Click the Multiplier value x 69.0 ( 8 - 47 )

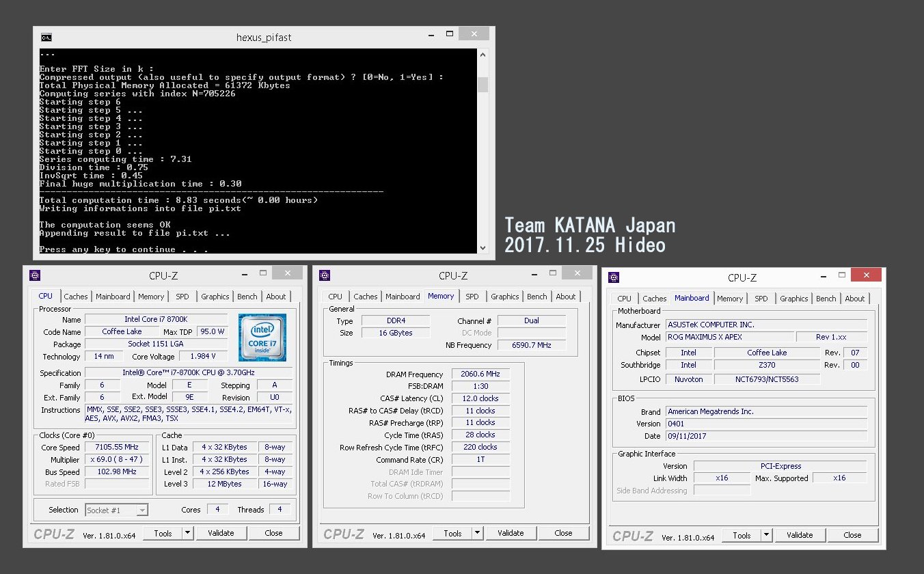click(x=117, y=459)
